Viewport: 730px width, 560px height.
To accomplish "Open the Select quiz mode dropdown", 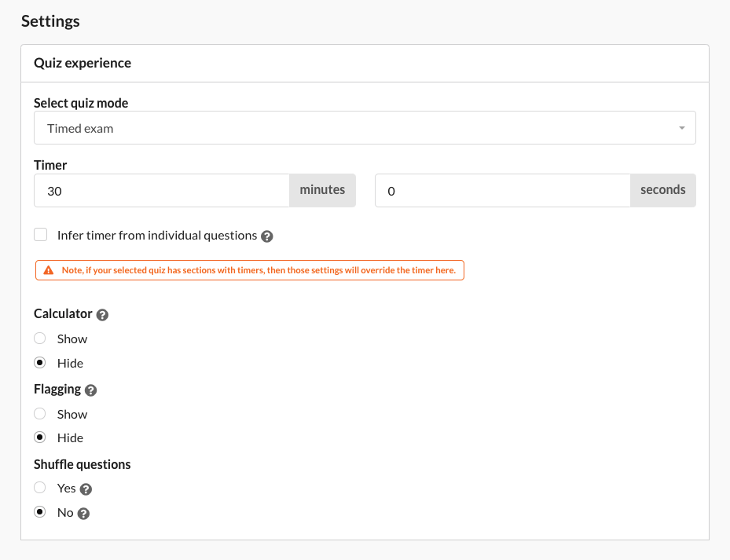I will pyautogui.click(x=365, y=127).
